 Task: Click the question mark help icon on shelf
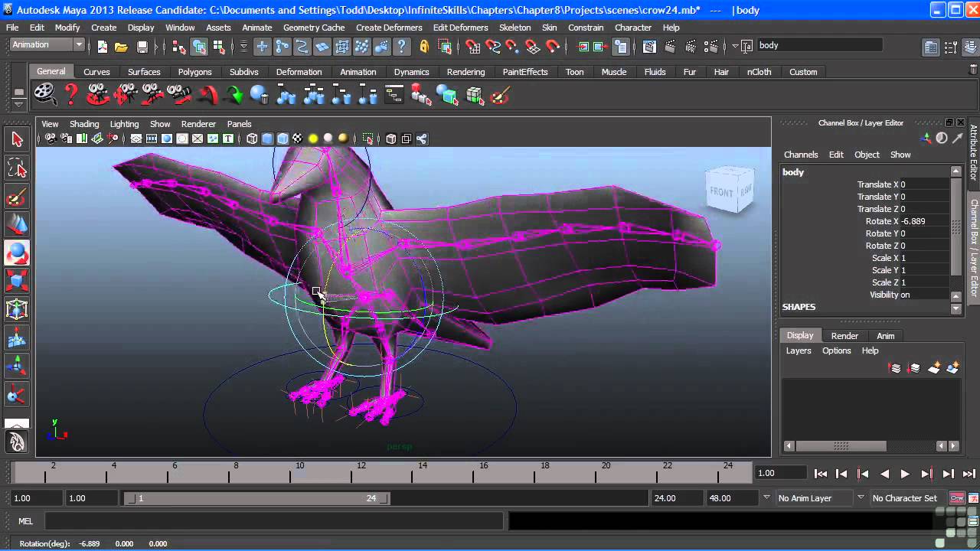click(x=71, y=95)
